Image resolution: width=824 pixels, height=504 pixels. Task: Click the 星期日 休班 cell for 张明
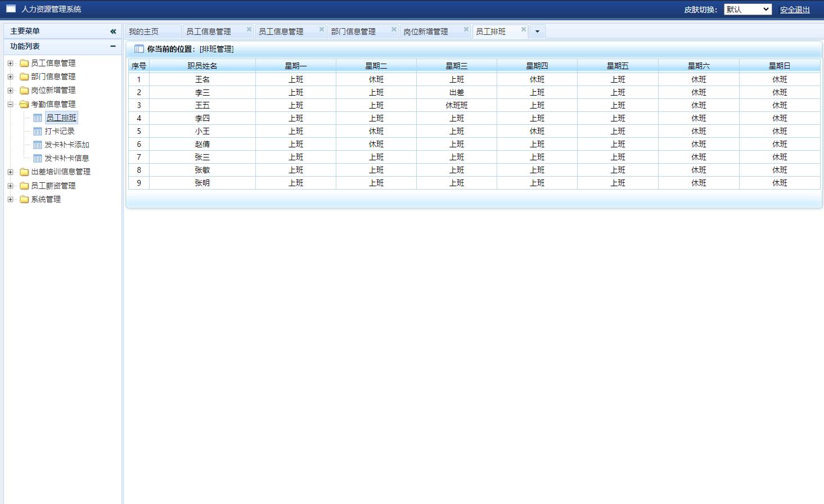tap(780, 183)
